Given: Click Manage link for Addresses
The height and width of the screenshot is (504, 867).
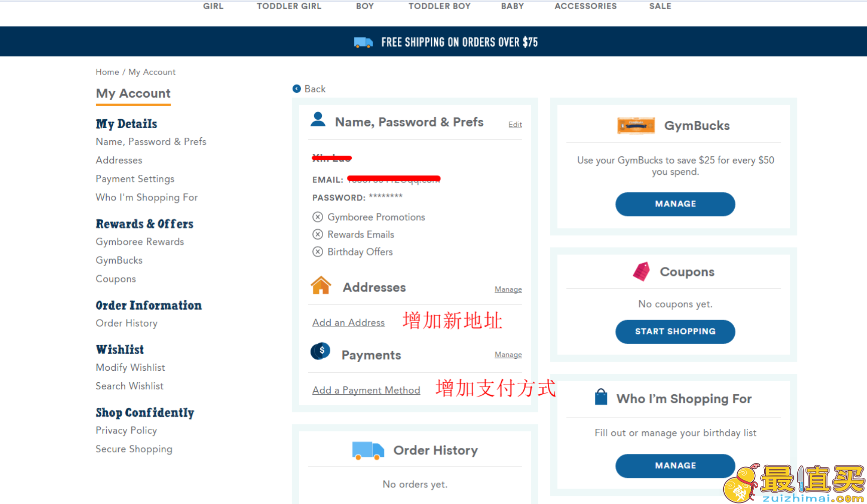Looking at the screenshot, I should 508,290.
